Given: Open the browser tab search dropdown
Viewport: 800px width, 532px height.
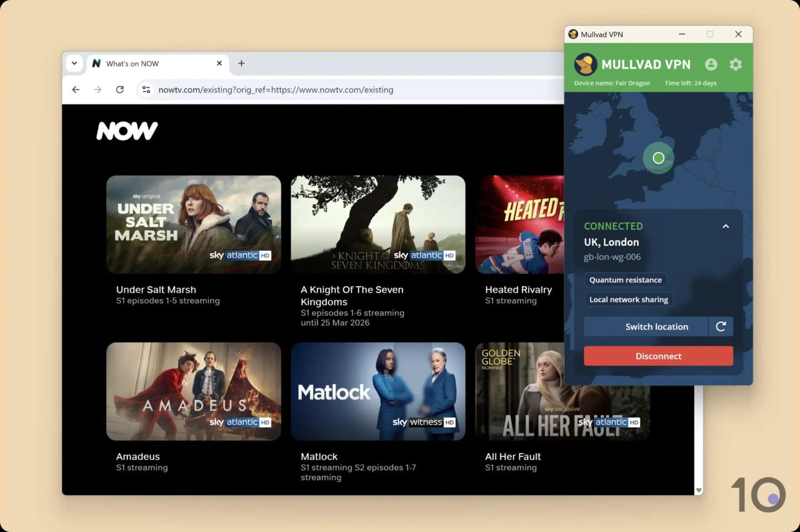Looking at the screenshot, I should (74, 63).
